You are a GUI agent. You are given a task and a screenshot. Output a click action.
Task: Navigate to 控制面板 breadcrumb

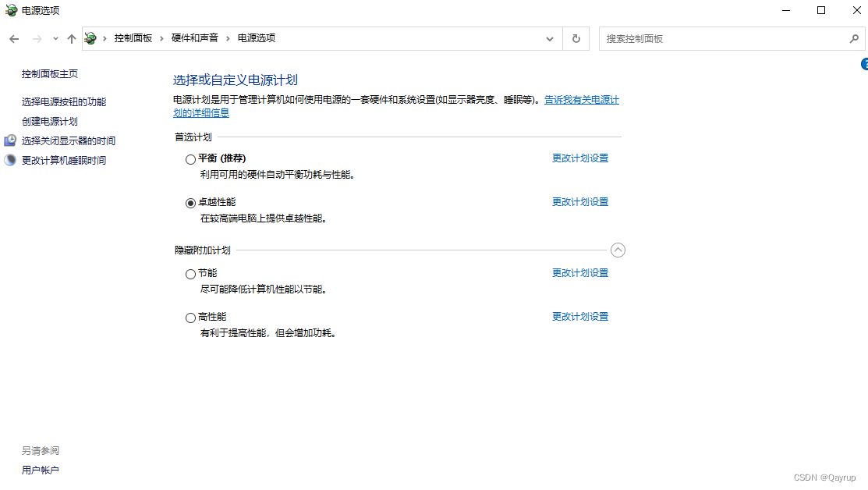[x=133, y=38]
